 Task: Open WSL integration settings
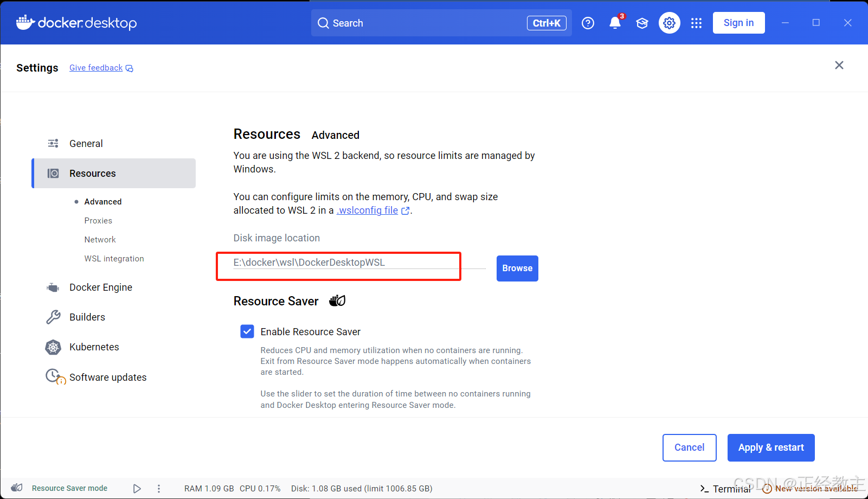click(114, 258)
